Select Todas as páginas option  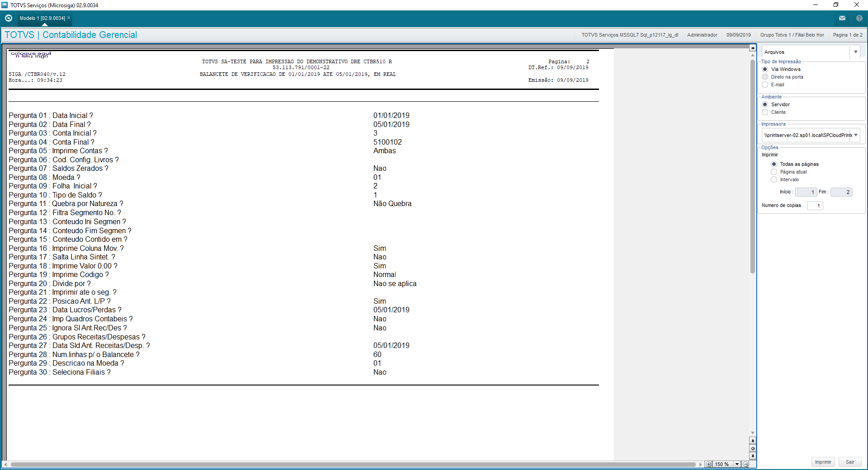click(774, 164)
